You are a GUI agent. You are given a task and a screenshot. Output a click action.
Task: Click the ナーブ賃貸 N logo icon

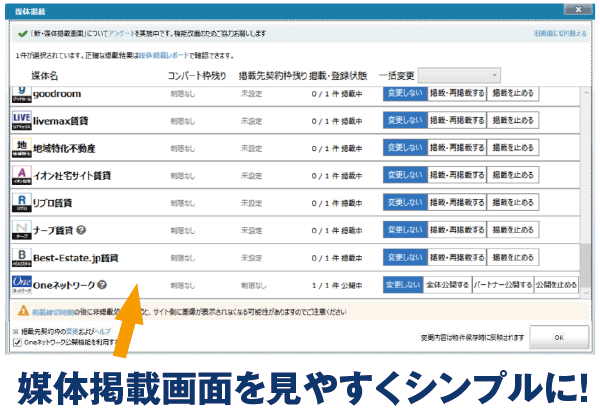(21, 230)
